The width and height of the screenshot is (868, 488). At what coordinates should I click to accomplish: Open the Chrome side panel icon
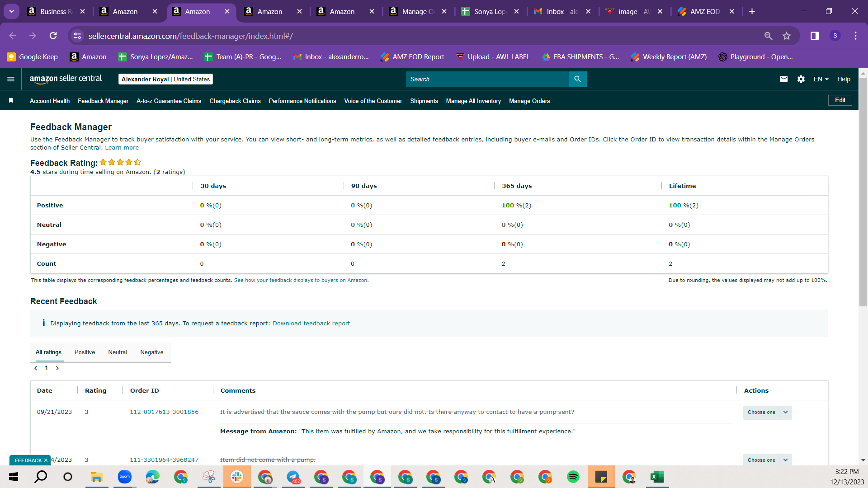point(815,36)
